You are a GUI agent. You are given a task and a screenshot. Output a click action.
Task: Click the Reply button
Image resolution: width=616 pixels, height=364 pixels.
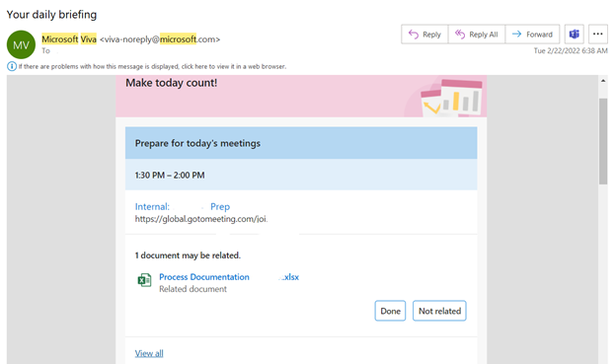424,35
